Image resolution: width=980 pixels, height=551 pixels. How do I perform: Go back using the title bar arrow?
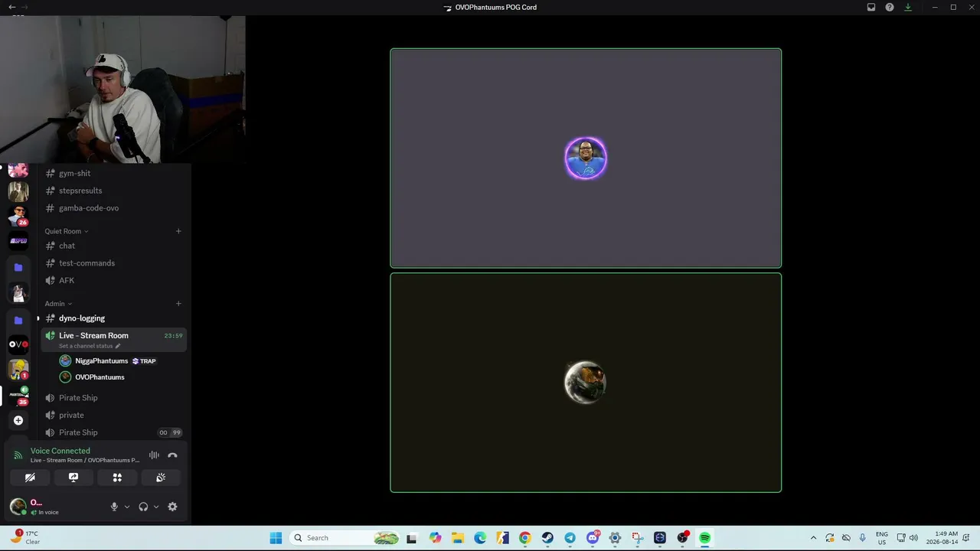click(x=11, y=7)
